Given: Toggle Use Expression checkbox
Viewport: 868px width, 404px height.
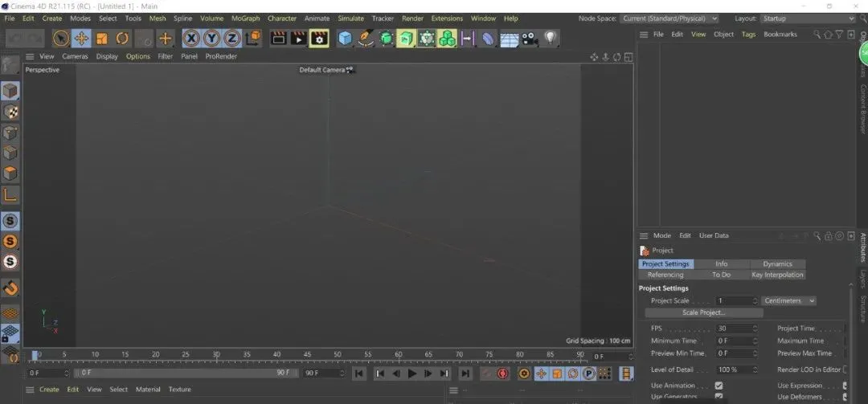Looking at the screenshot, I should tap(845, 386).
